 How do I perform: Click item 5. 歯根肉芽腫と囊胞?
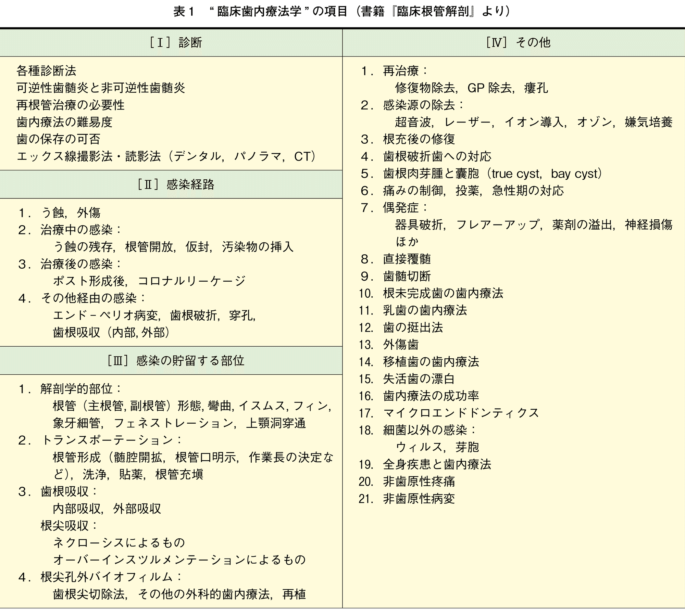tap(482, 174)
